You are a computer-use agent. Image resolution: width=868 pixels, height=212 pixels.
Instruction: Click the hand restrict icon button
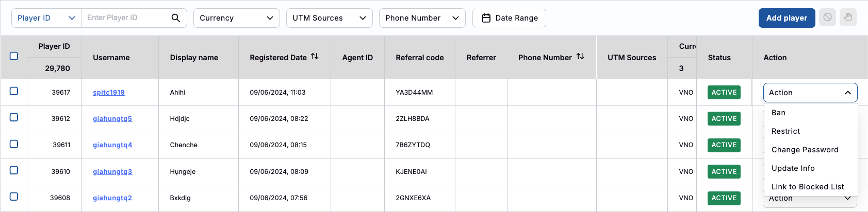[848, 17]
